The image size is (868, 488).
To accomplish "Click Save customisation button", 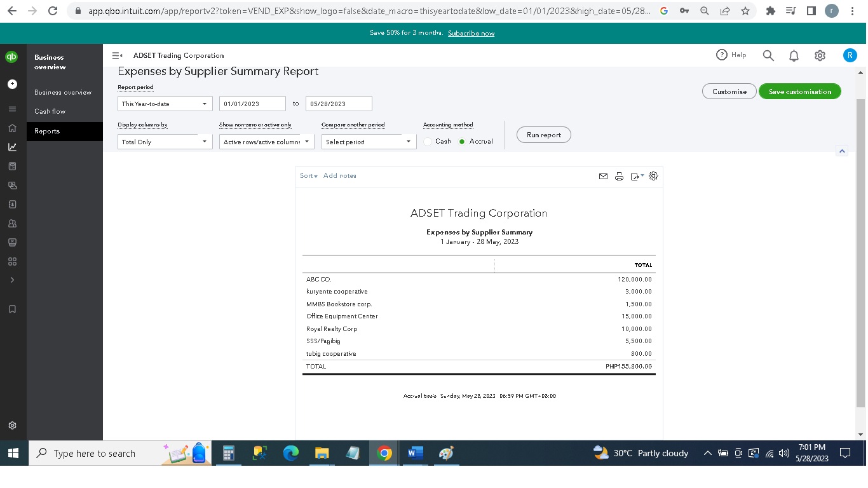I will pos(800,91).
